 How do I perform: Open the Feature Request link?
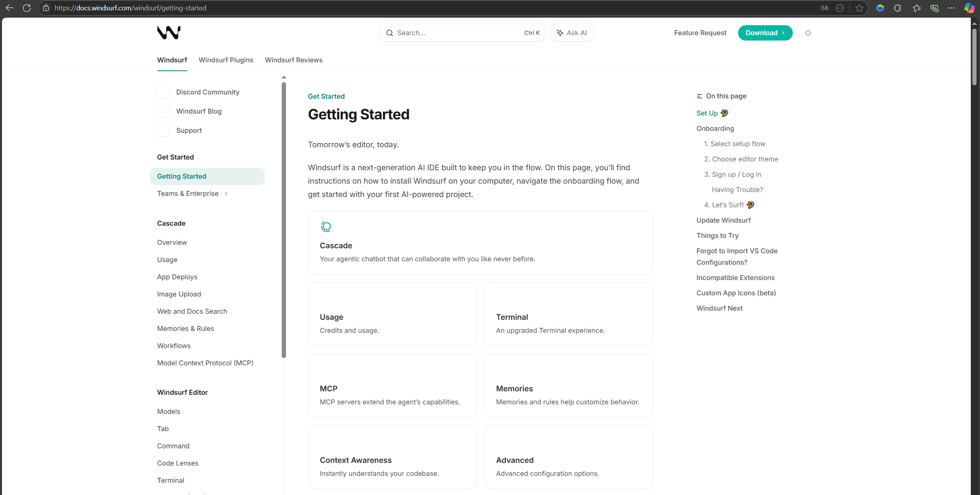(700, 33)
